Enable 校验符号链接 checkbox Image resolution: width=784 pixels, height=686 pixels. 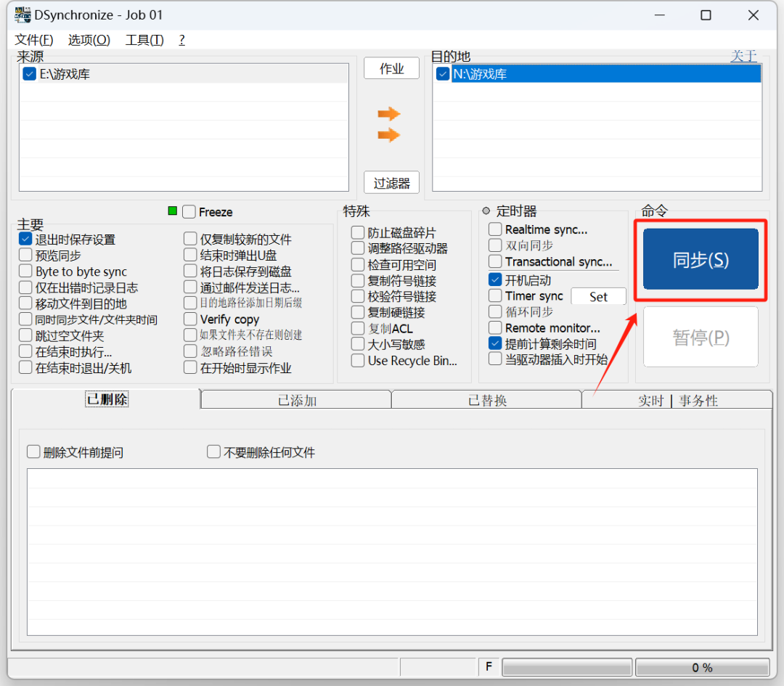(357, 296)
